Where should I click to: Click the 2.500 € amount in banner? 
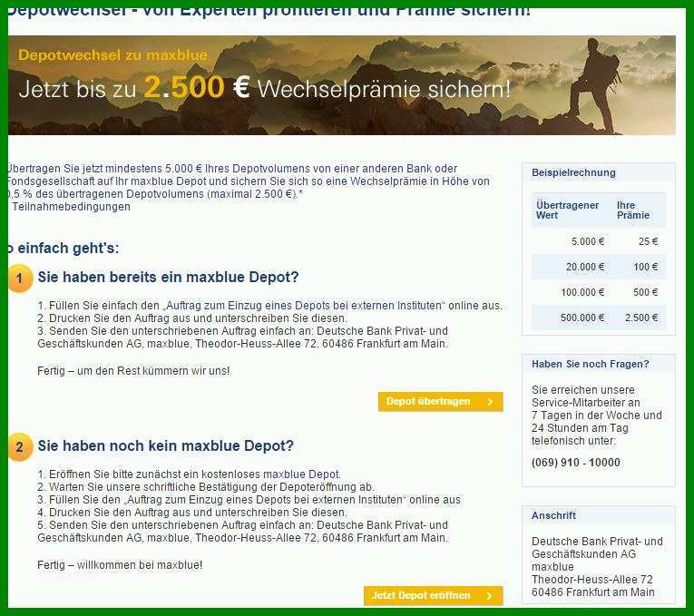tap(197, 87)
